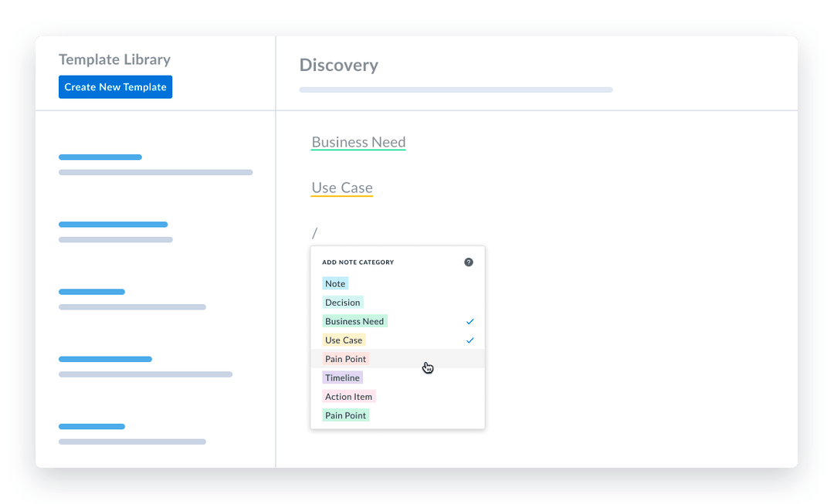Uncheck the Business Need category checkmark
The image size is (834, 504).
click(x=470, y=321)
